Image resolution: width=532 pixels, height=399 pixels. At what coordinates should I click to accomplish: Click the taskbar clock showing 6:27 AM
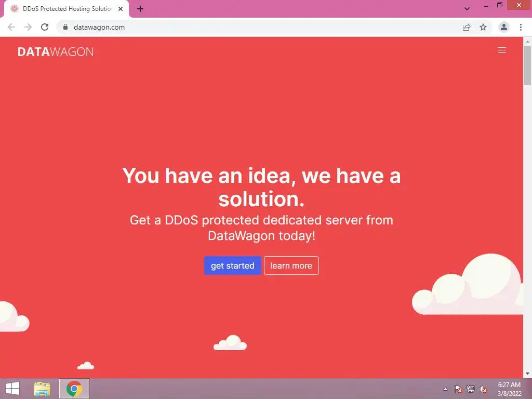pos(509,389)
